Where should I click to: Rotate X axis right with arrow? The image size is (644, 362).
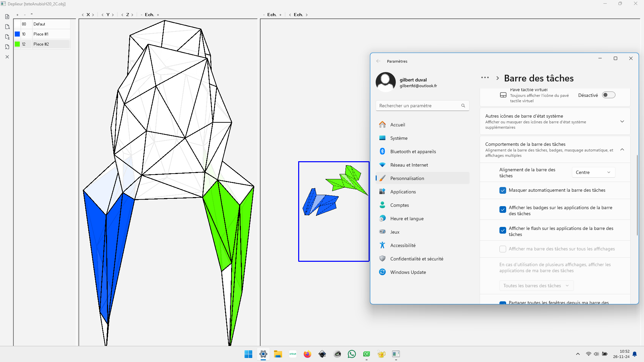coord(93,15)
